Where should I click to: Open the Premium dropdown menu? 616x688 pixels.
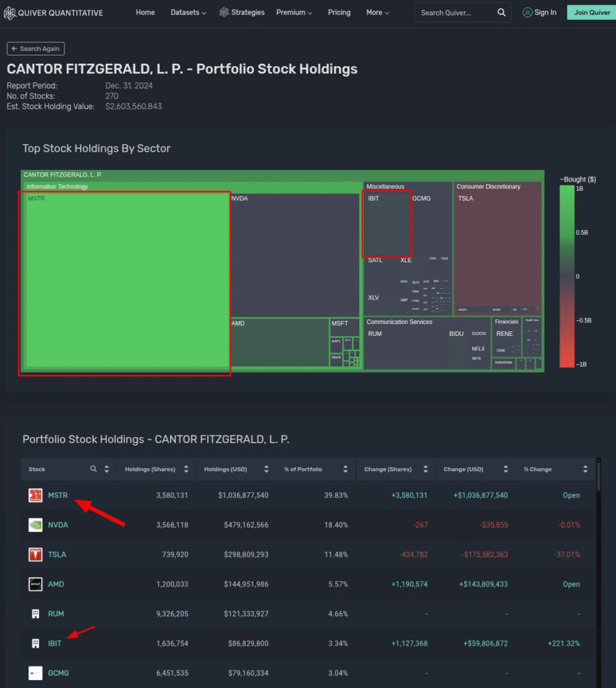point(294,13)
